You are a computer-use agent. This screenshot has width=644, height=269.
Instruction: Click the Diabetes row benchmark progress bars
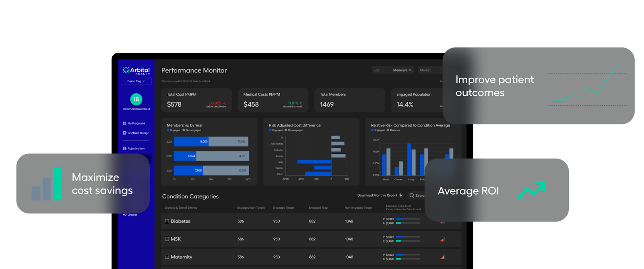point(408,221)
